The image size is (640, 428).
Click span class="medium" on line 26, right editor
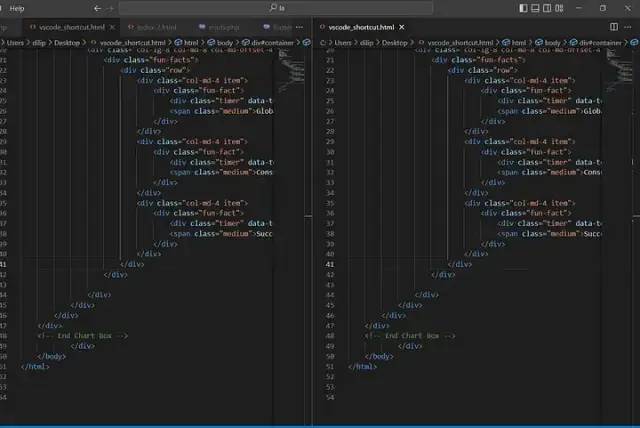point(549,111)
